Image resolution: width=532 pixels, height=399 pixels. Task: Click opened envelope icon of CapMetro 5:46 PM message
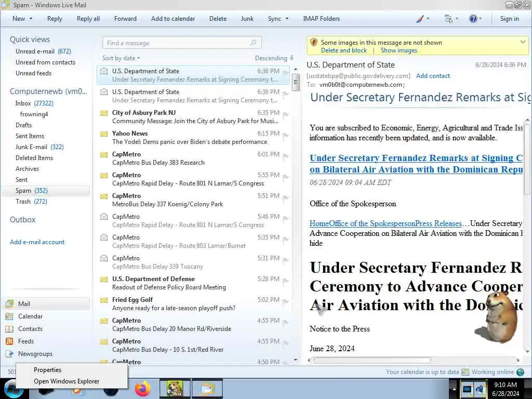(x=104, y=217)
